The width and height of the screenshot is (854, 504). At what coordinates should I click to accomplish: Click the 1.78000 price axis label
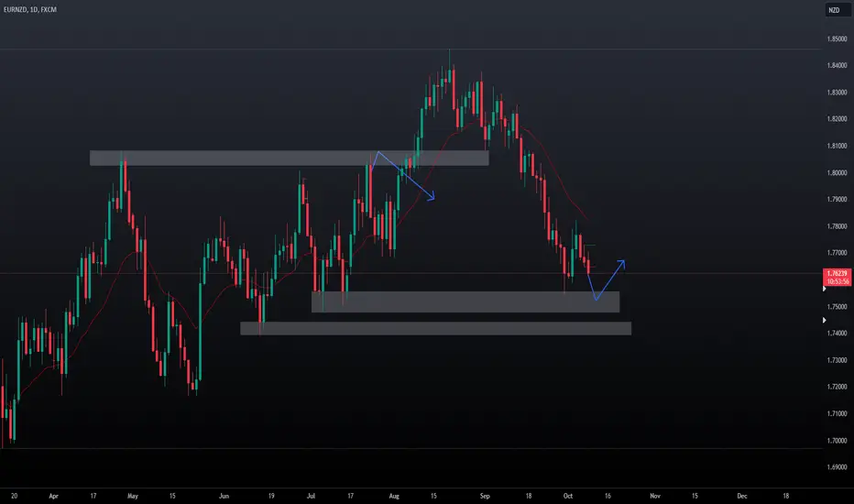pyautogui.click(x=838, y=226)
